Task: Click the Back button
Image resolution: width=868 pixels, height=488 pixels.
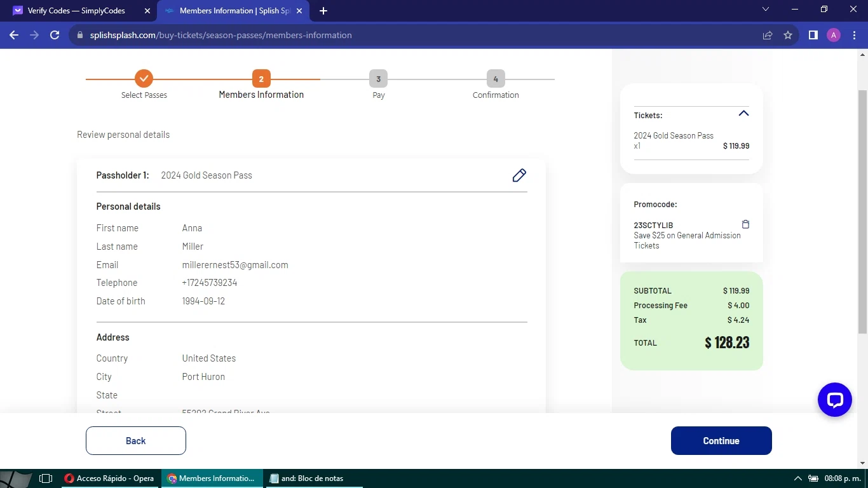Action: pyautogui.click(x=135, y=440)
